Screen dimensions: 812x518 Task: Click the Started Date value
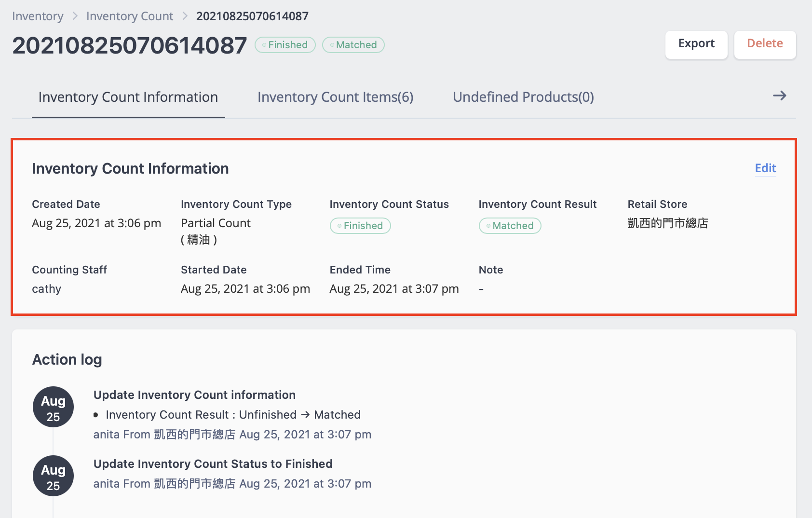(245, 289)
